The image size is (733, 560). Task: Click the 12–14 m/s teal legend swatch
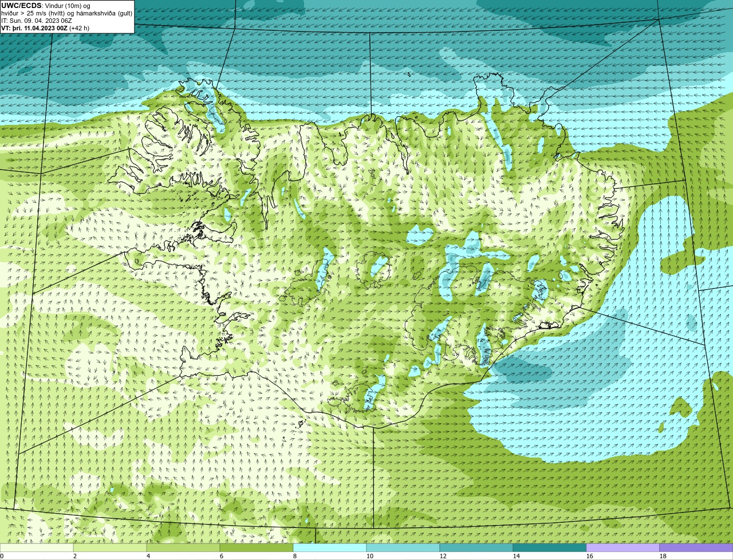[x=476, y=547]
